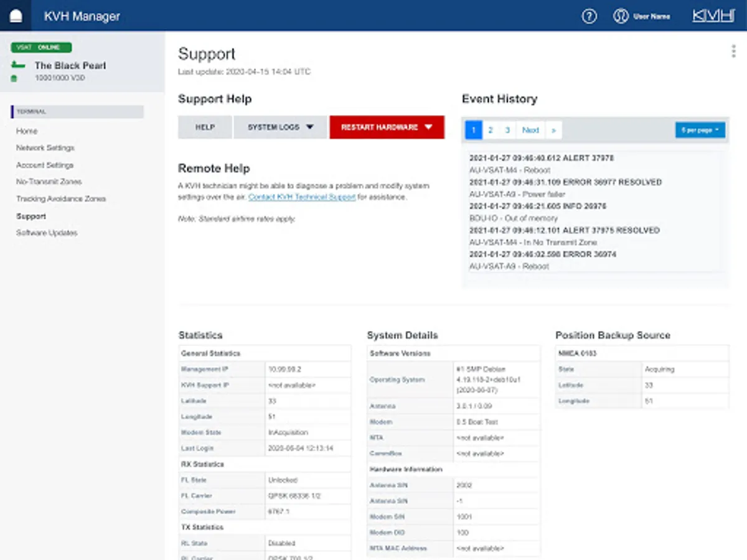747x560 pixels.
Task: Select the ALERT 37978 event entry
Action: 542,158
